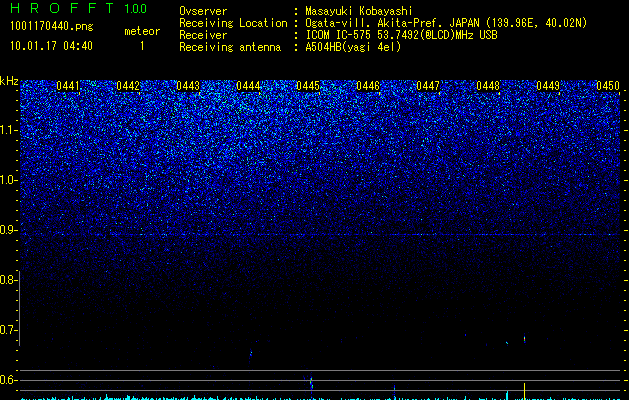This screenshot has height=400, width=629.
Task: Click the 0.9 frequency axis label
Action: [x=8, y=230]
